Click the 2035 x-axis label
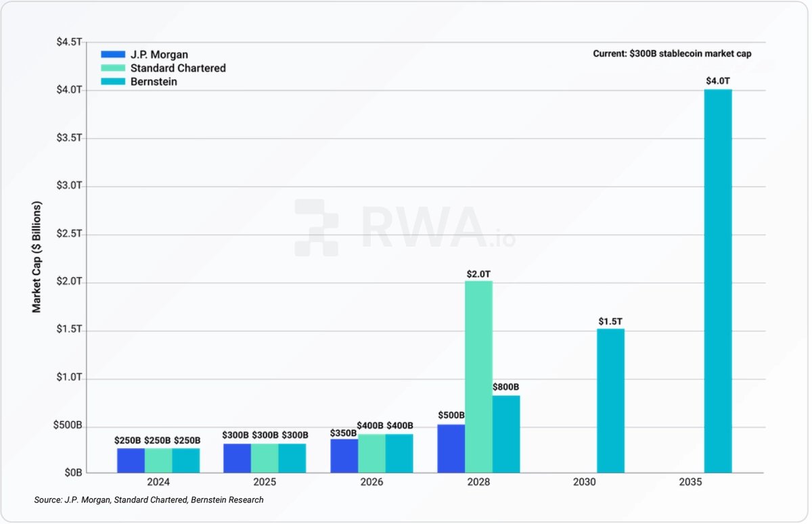Viewport: 812px width, 524px height. (692, 483)
